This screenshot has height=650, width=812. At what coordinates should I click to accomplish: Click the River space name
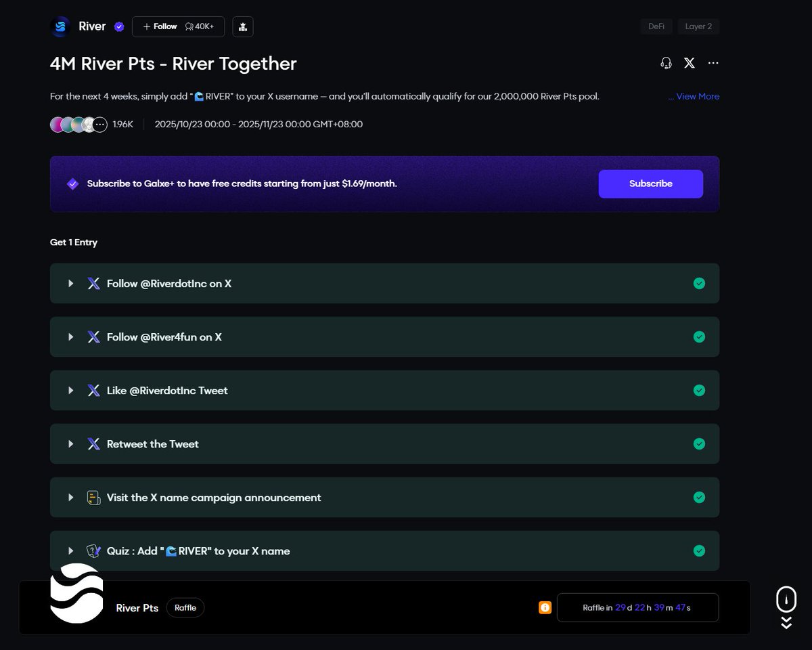click(x=93, y=26)
